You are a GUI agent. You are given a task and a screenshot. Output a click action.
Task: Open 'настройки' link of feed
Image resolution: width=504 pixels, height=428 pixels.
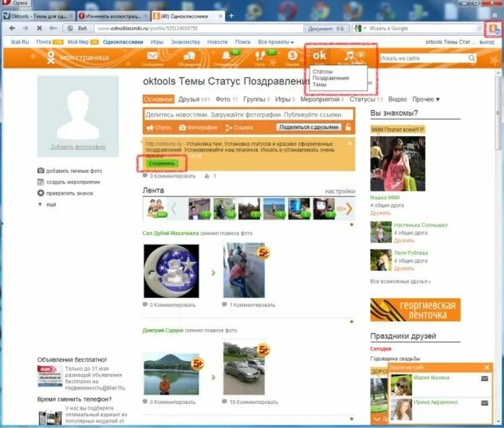(x=340, y=191)
